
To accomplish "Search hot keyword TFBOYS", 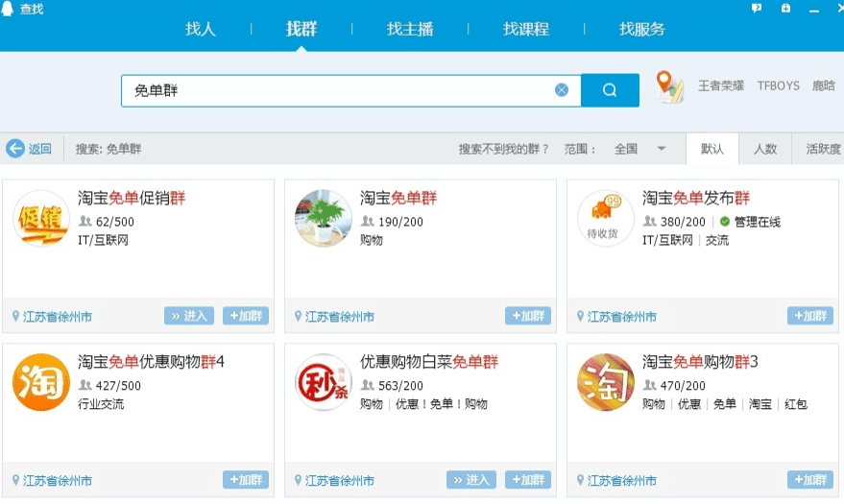I will click(x=779, y=85).
